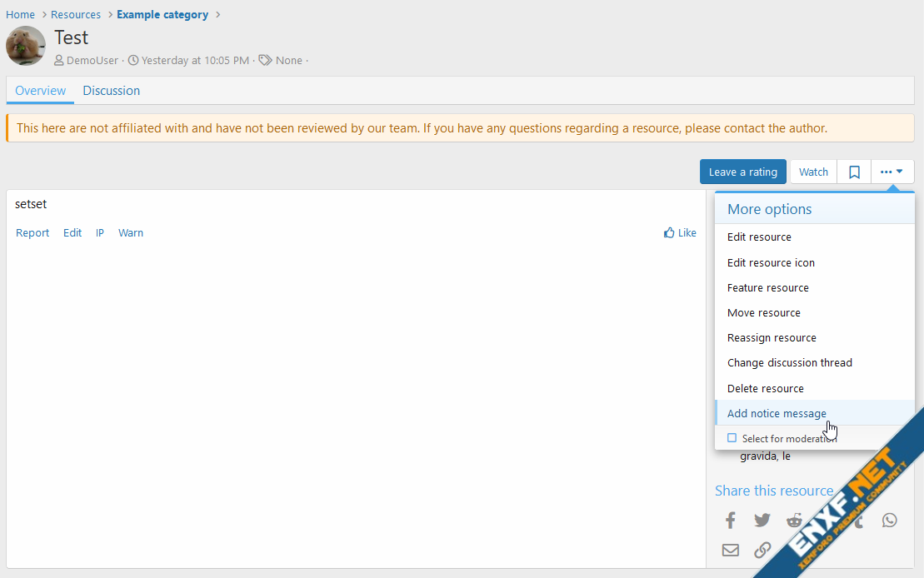
Task: Pick Feature resource menu entry
Action: (767, 287)
